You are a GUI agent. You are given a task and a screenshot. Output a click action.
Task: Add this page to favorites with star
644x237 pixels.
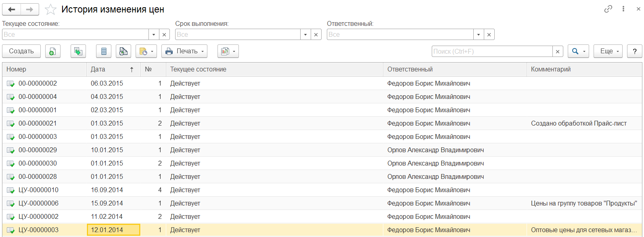click(x=50, y=9)
